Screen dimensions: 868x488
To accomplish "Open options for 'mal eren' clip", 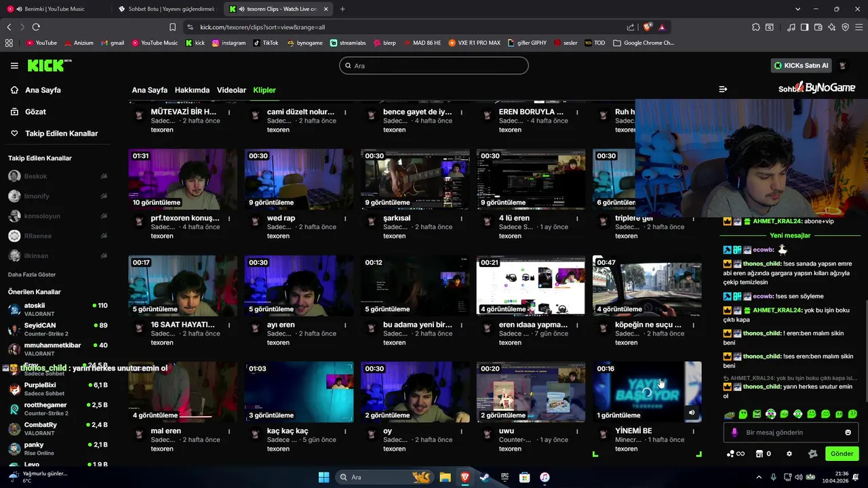I will [229, 432].
